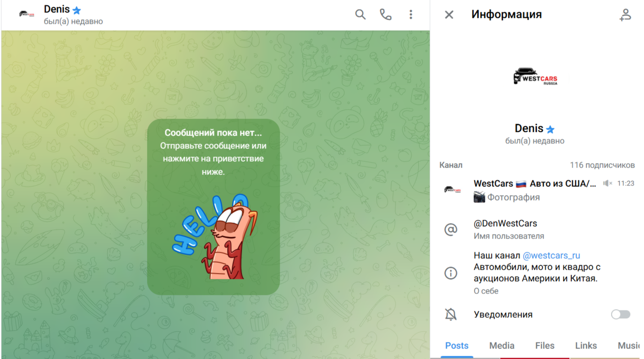Switch to the Media tab

[502, 346]
